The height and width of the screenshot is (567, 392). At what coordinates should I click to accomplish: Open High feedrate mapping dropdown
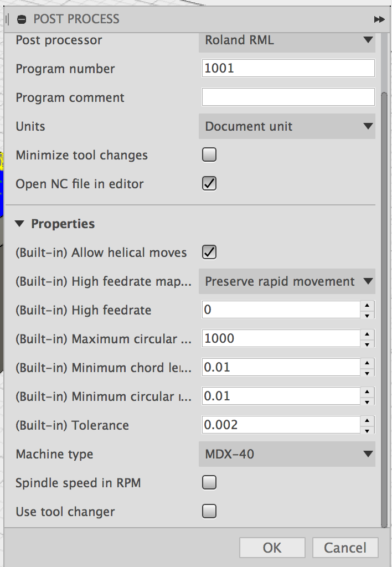pos(287,281)
